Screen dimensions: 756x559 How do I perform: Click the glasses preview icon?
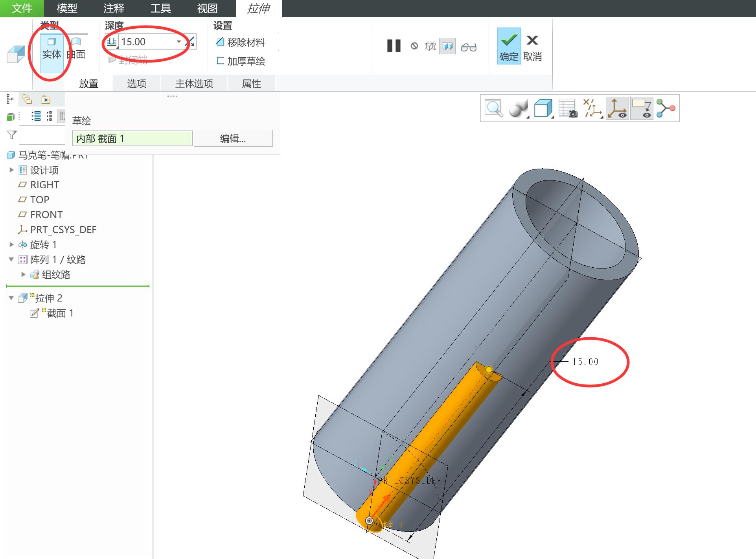click(468, 47)
